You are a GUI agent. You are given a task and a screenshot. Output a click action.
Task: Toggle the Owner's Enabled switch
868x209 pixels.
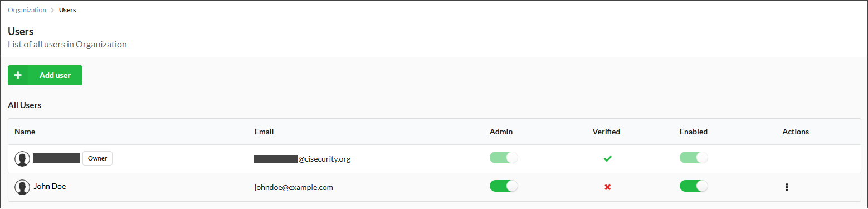[x=694, y=158]
